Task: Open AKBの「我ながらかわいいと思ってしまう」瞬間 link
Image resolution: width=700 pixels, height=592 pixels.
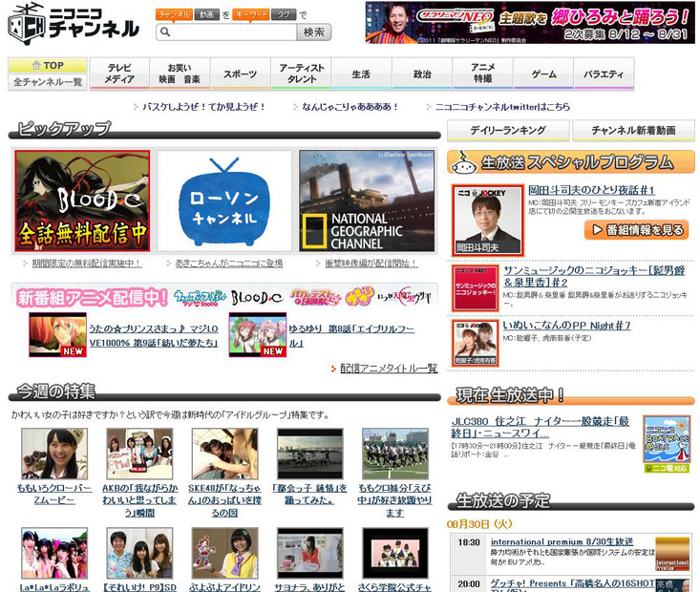Action: 139,500
